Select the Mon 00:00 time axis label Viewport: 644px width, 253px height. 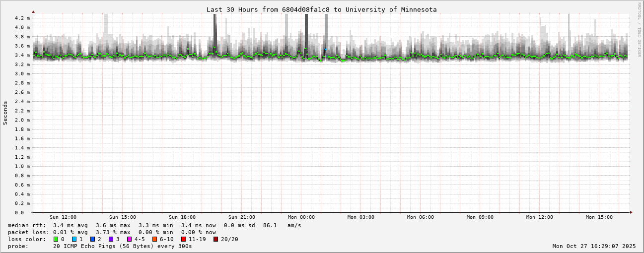point(301,217)
